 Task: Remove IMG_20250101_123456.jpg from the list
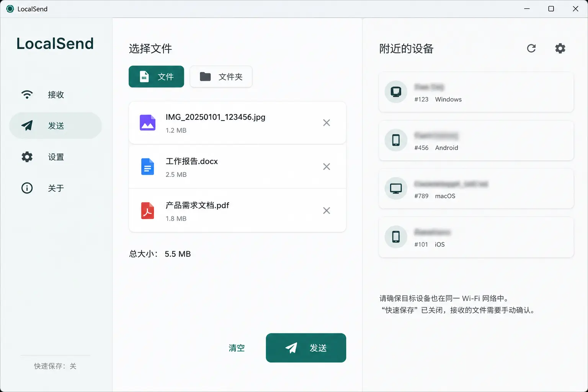[327, 122]
